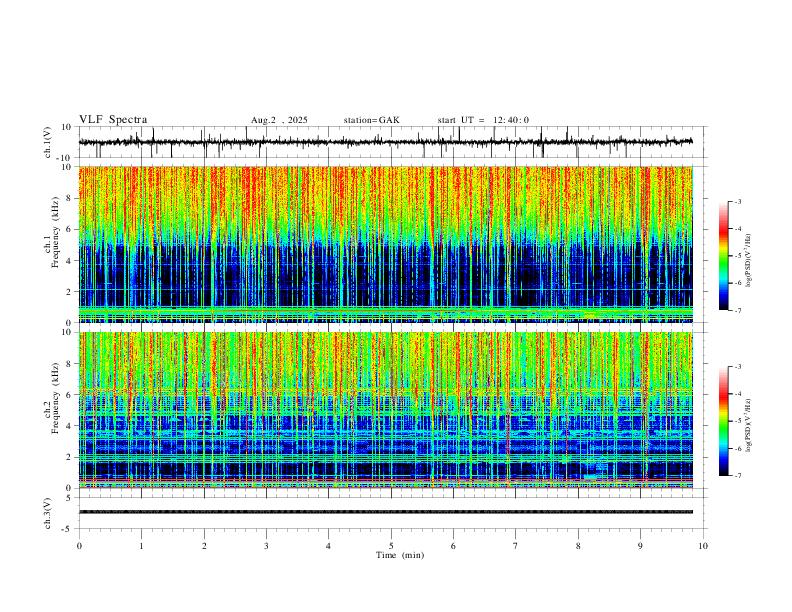The image size is (792, 612).
Task: Click the "5" tick on ch.3(V) axis
Action: (69, 497)
